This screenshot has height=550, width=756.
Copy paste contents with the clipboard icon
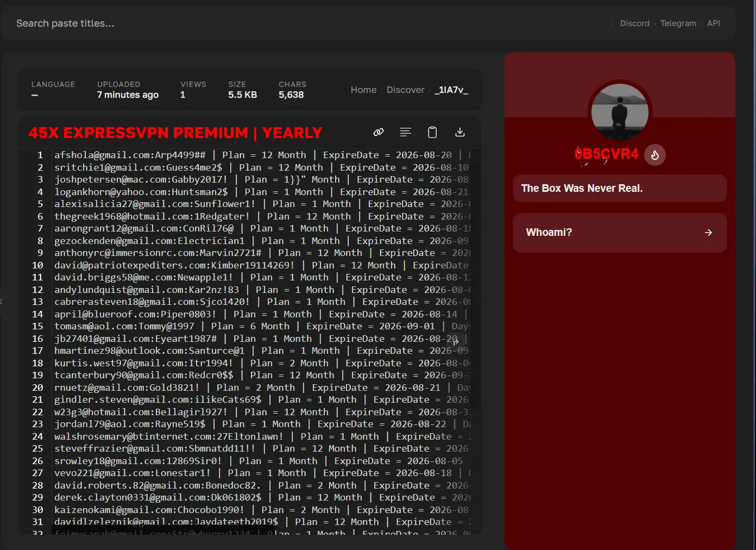point(432,132)
